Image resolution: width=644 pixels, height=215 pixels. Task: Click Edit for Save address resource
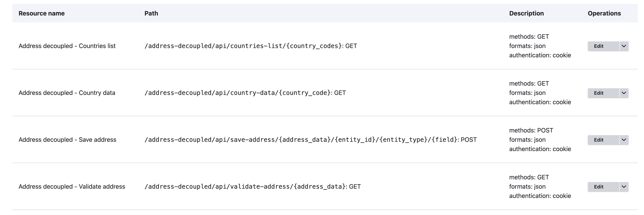(599, 140)
